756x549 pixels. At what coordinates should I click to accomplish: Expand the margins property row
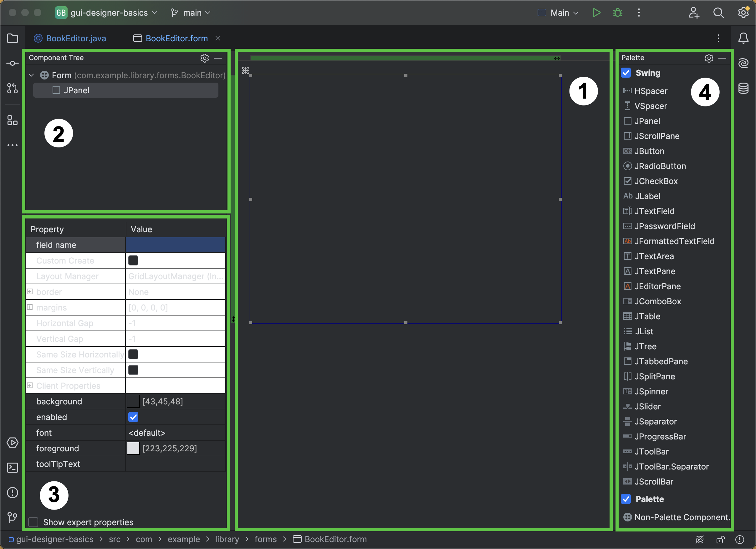coord(30,307)
